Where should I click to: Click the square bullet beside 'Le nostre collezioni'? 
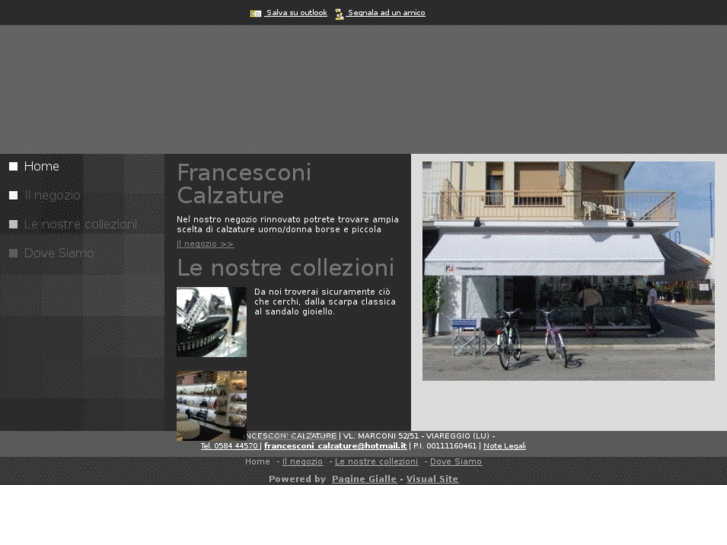click(x=13, y=224)
